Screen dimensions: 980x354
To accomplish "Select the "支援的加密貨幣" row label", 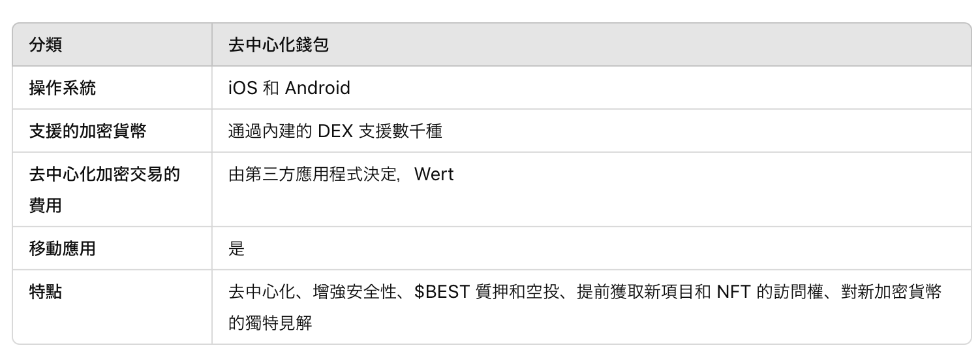I will (x=87, y=131).
